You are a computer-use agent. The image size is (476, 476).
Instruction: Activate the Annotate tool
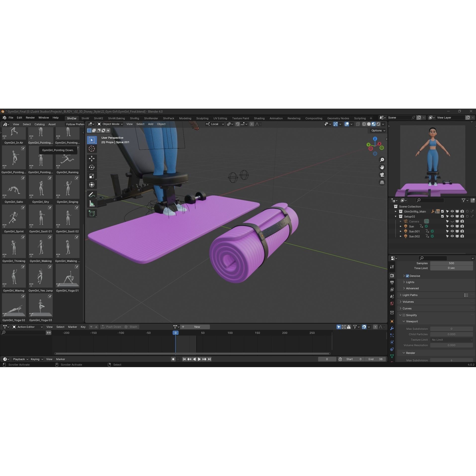click(x=92, y=194)
